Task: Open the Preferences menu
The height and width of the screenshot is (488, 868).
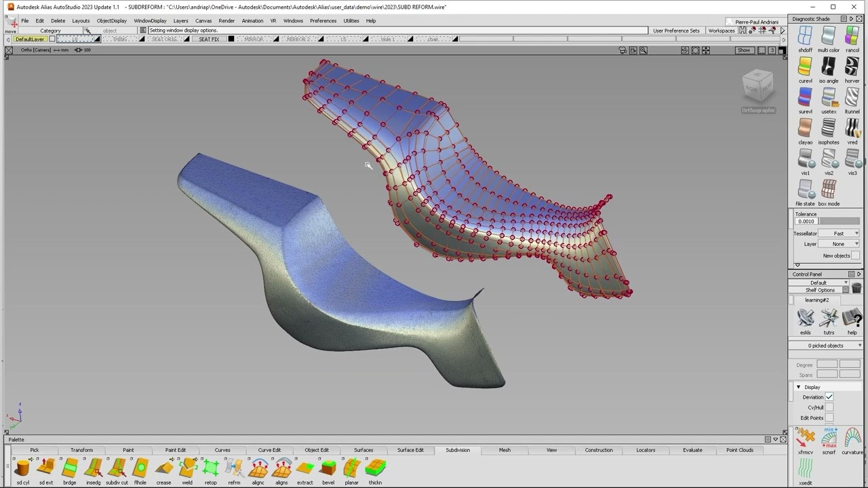Action: 323,21
